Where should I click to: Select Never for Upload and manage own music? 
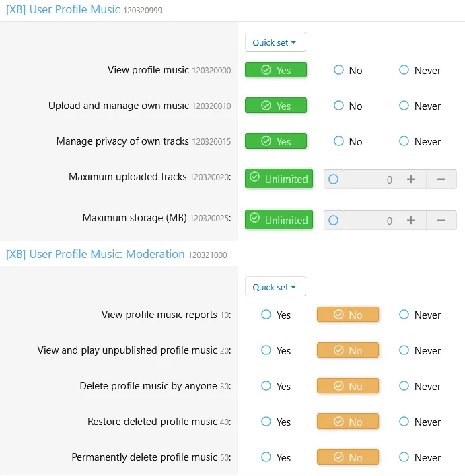[x=420, y=106]
